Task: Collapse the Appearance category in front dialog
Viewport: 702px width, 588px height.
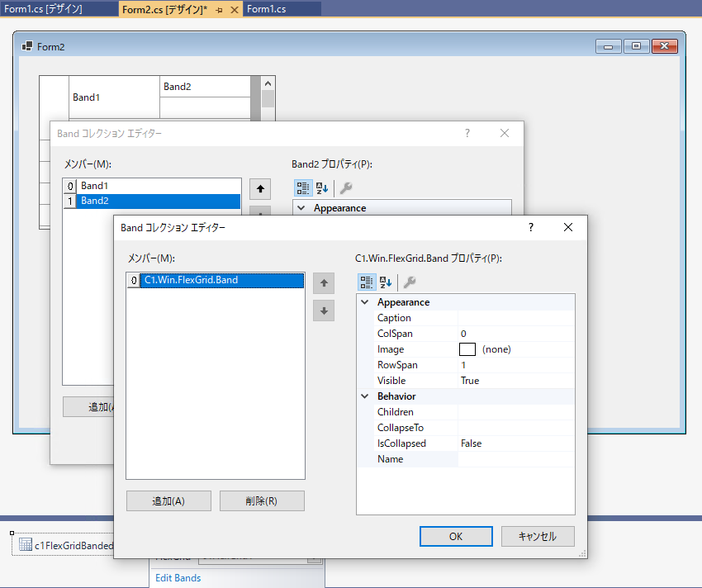Action: pos(365,302)
